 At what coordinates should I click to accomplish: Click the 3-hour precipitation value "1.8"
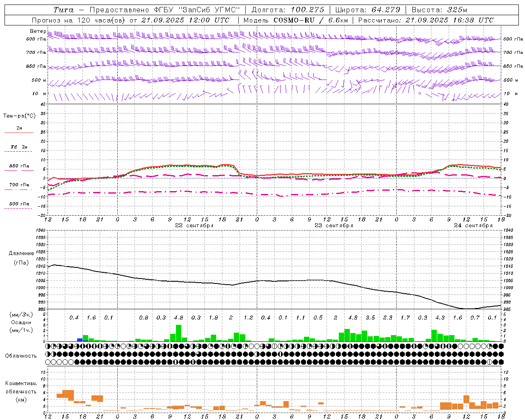click(213, 317)
